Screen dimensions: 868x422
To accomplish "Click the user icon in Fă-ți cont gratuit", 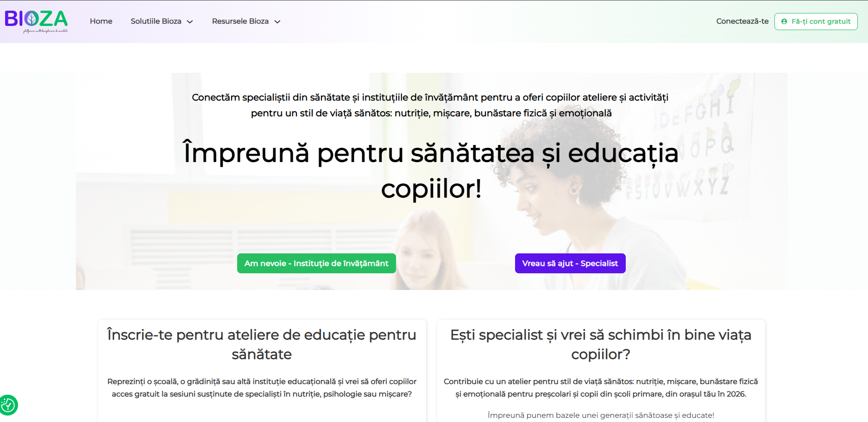I will [784, 22].
